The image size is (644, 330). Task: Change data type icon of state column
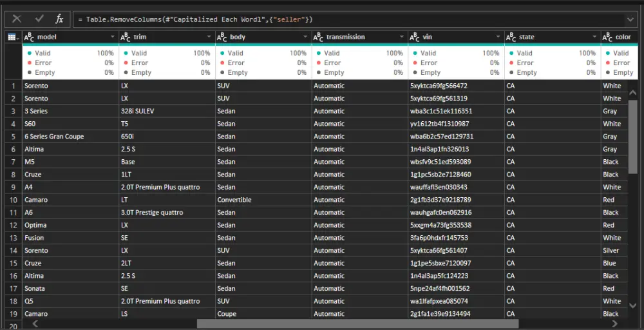pyautogui.click(x=511, y=37)
